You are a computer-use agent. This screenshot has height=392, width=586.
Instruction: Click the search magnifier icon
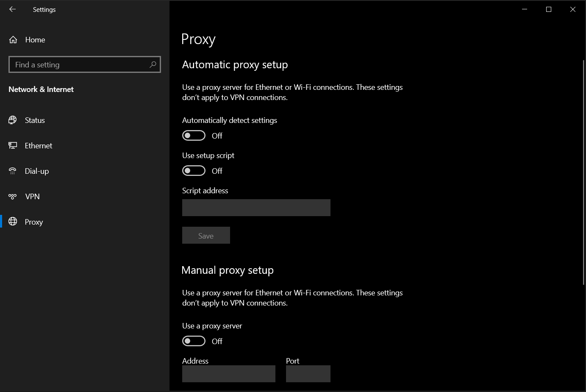[153, 64]
